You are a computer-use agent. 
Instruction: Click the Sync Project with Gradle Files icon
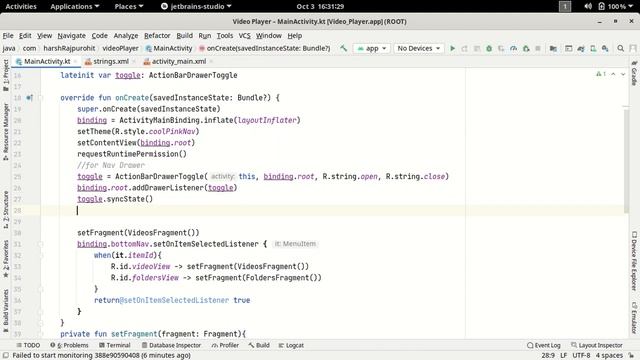(581, 48)
